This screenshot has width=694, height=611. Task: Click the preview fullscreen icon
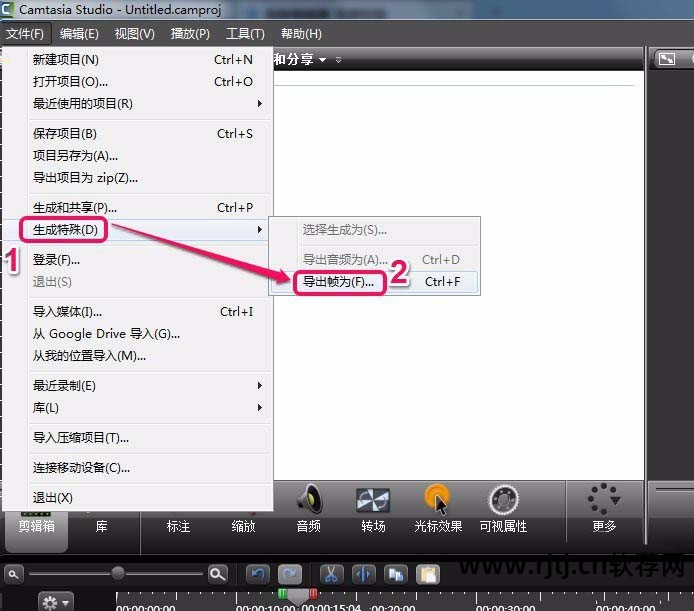click(x=667, y=59)
